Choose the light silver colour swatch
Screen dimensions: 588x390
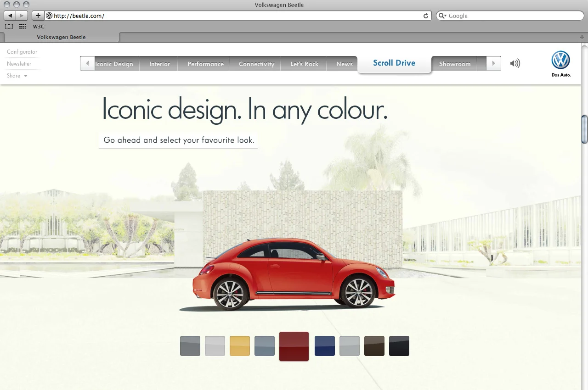tap(215, 346)
